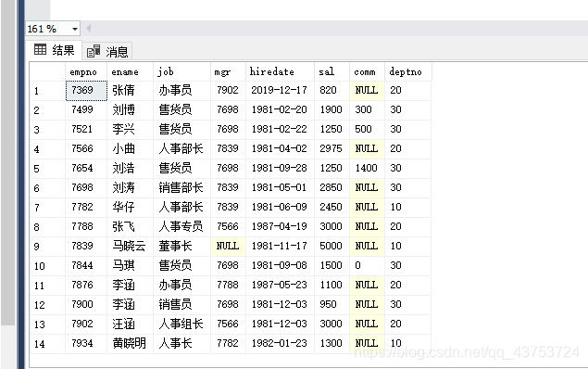
Task: Click the name cell 刘博
Action: point(131,110)
